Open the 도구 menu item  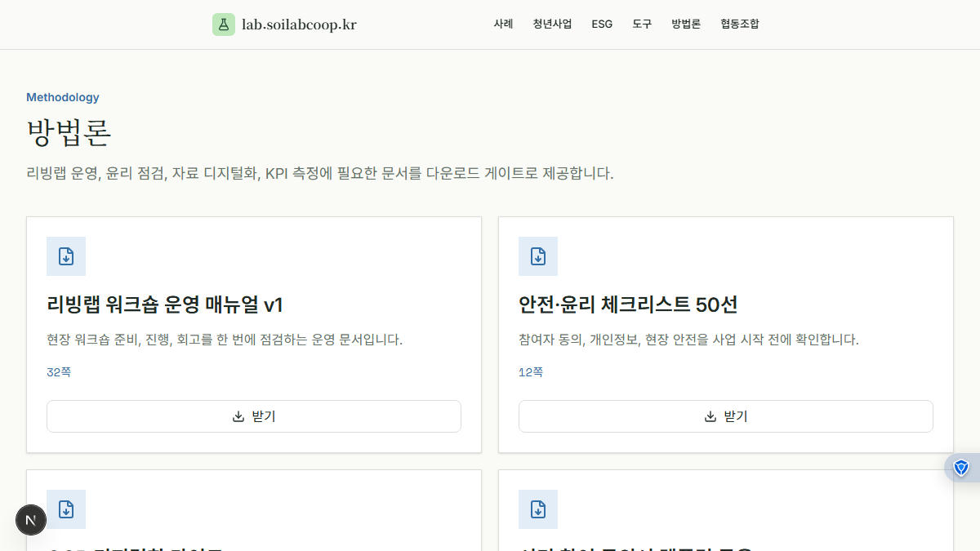[642, 24]
